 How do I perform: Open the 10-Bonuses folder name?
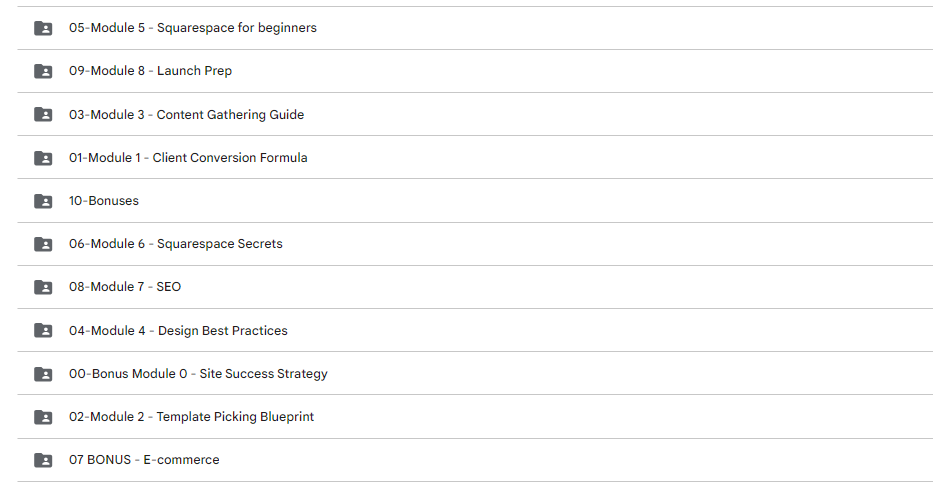click(104, 200)
